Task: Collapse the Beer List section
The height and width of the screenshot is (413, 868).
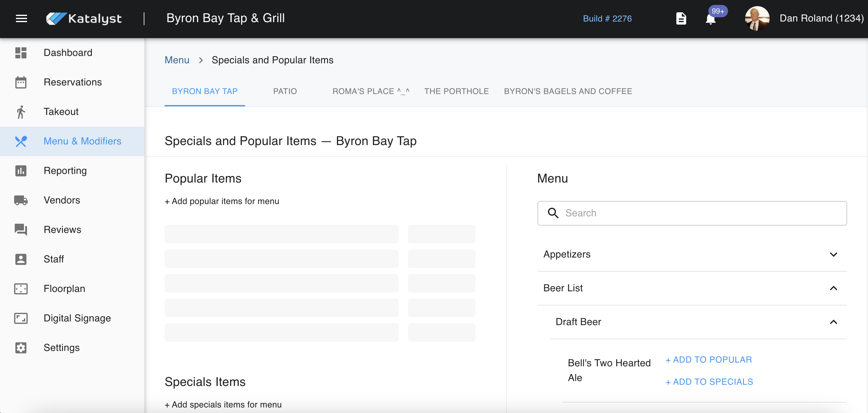Action: (x=833, y=288)
